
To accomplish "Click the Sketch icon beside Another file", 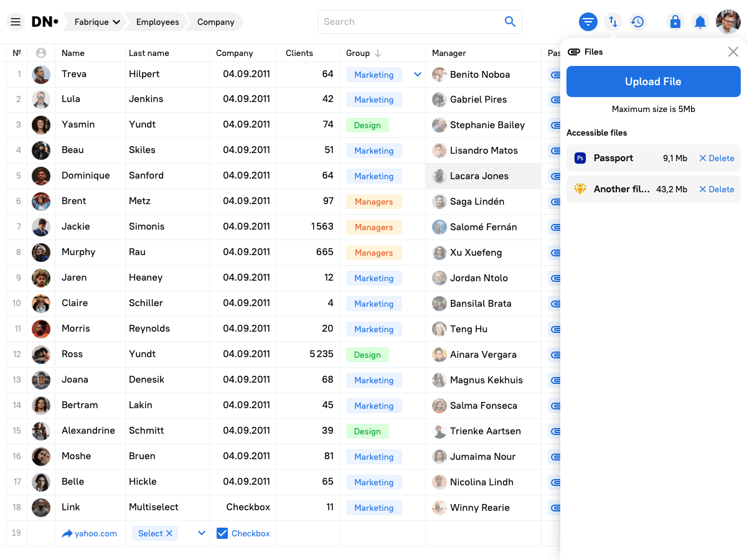I will coord(580,189).
